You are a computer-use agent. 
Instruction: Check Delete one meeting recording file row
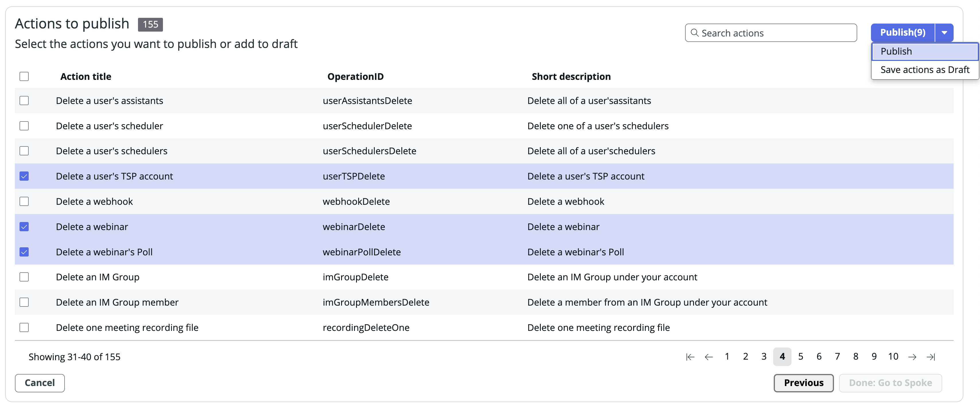[x=24, y=327]
